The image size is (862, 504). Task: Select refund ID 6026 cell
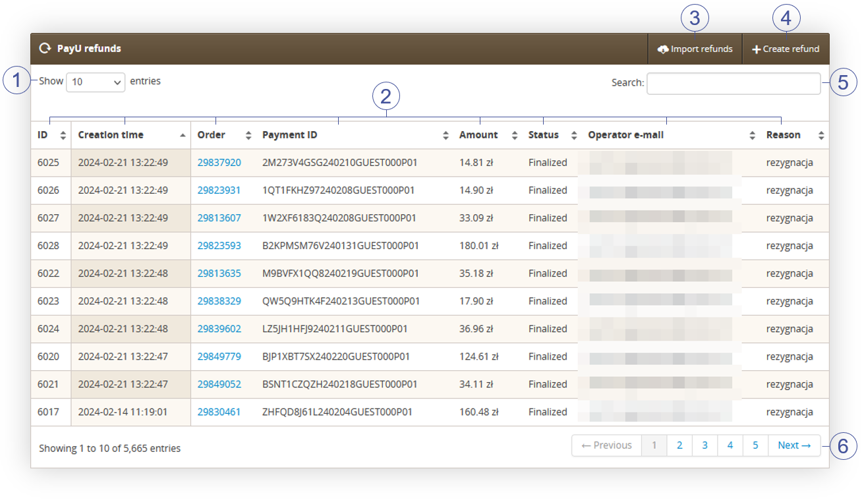[51, 190]
